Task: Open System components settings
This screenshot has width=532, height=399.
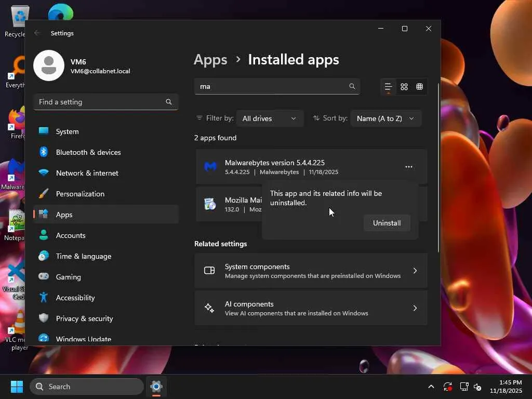Action: (x=311, y=271)
